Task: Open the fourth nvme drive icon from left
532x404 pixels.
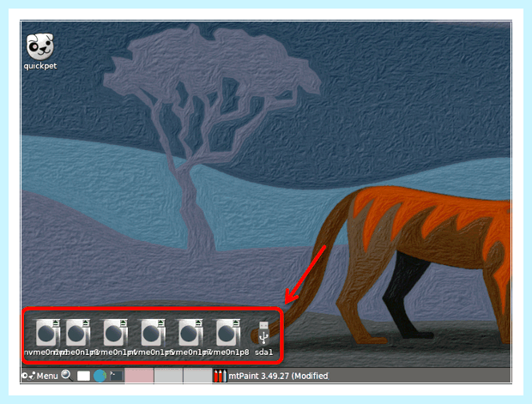Action: [x=154, y=333]
